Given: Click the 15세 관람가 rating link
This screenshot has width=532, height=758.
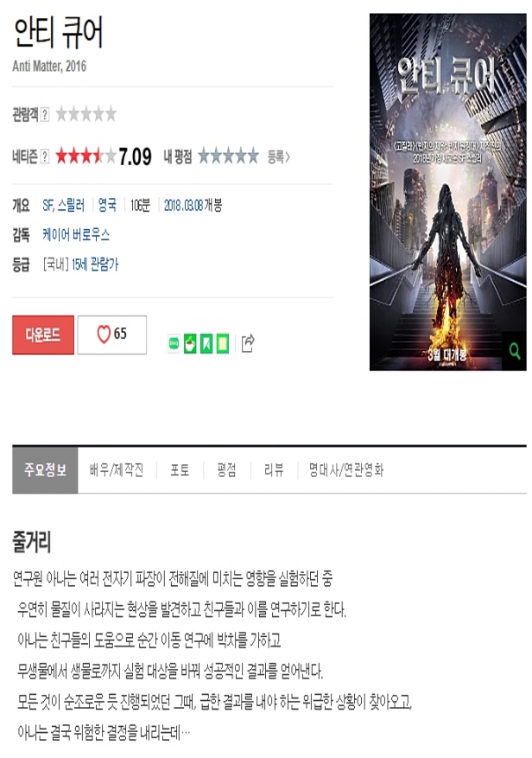Looking at the screenshot, I should tap(95, 264).
